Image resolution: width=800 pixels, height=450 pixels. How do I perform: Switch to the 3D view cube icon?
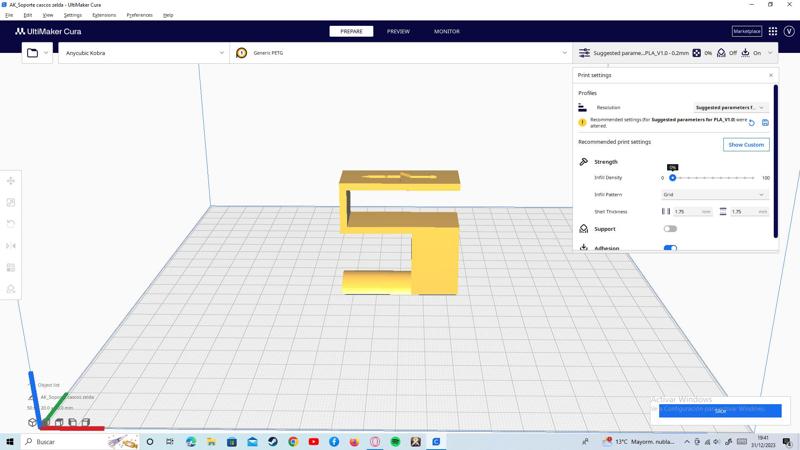[x=32, y=422]
